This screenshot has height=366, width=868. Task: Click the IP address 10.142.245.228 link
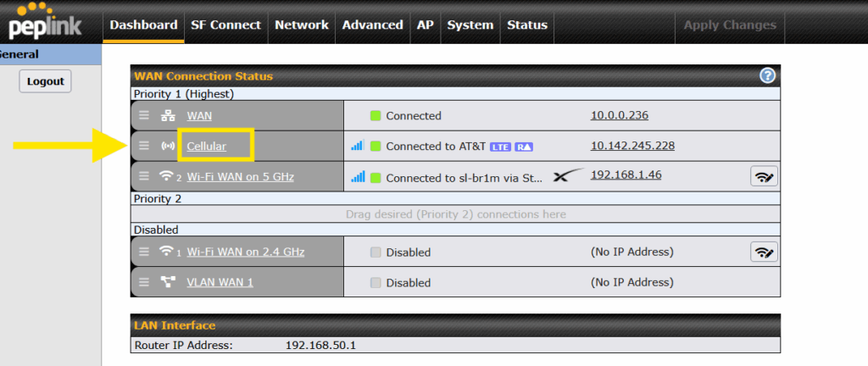(x=632, y=146)
